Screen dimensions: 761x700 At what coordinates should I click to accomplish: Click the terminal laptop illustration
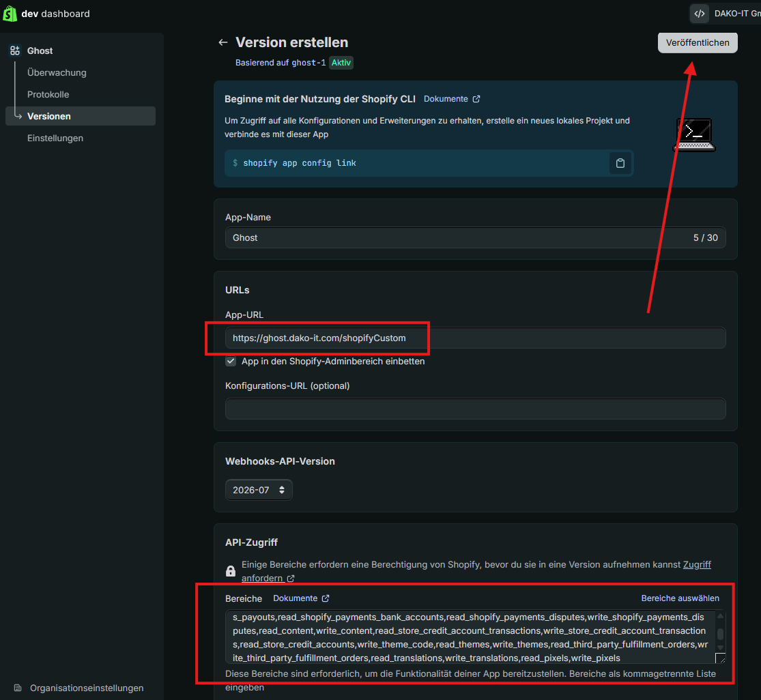[695, 134]
